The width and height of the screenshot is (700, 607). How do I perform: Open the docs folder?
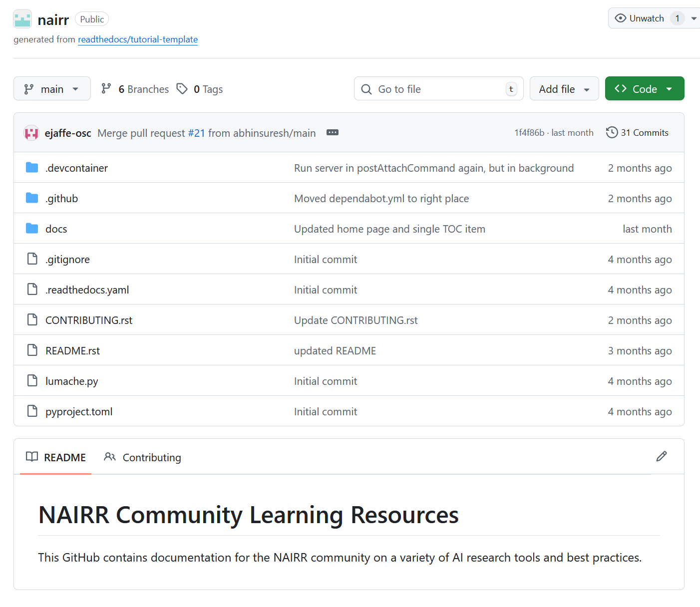[x=56, y=229]
